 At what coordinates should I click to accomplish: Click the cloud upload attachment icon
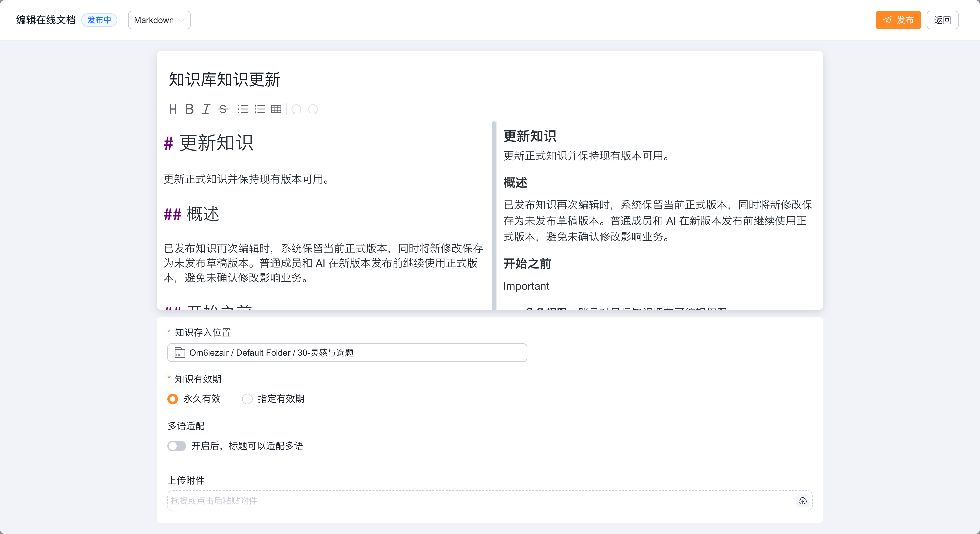(802, 501)
